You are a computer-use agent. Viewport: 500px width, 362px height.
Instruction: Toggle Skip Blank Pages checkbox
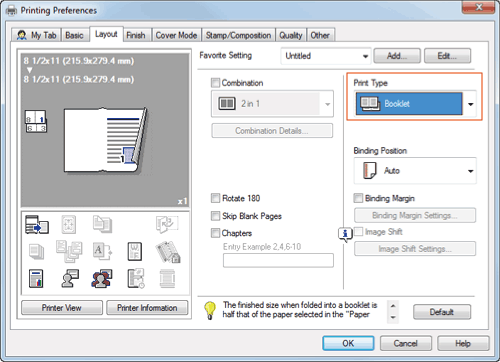point(215,216)
